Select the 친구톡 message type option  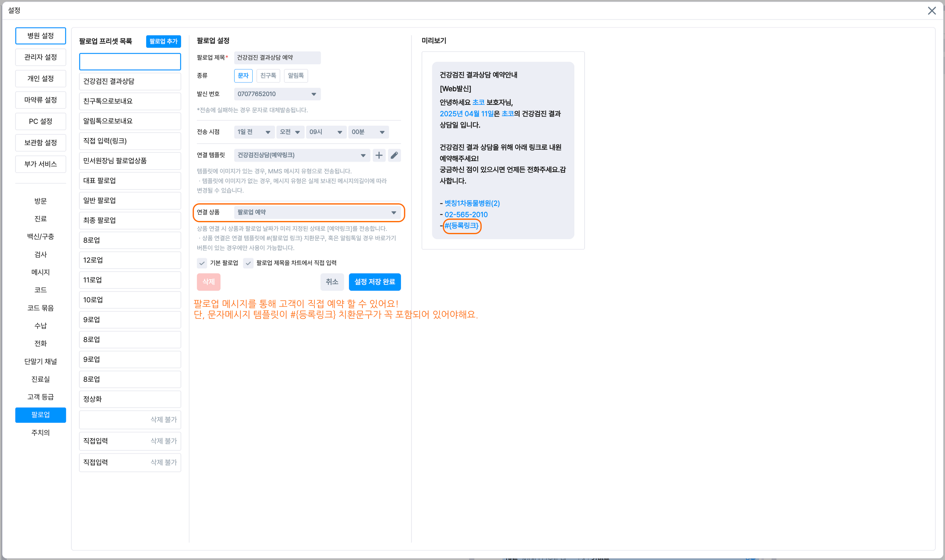click(x=268, y=76)
